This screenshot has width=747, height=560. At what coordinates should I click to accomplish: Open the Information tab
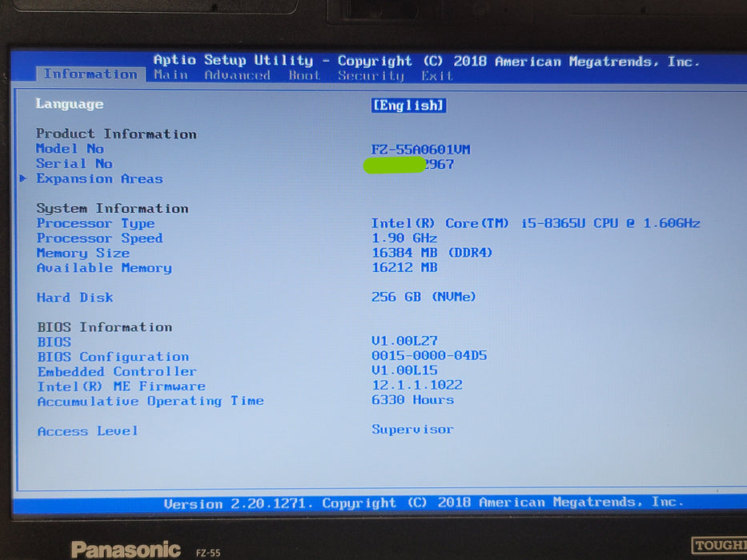point(90,74)
